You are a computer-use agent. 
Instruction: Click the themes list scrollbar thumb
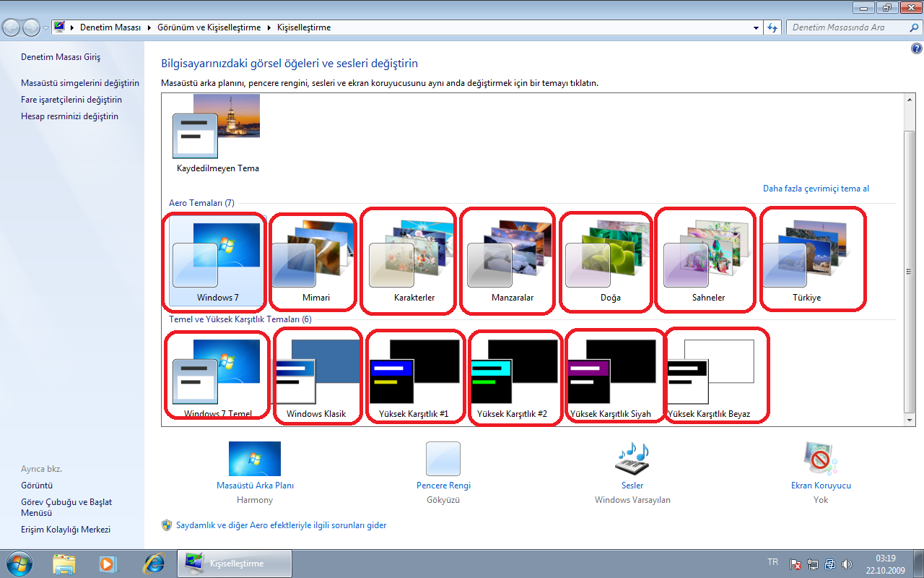pos(910,271)
